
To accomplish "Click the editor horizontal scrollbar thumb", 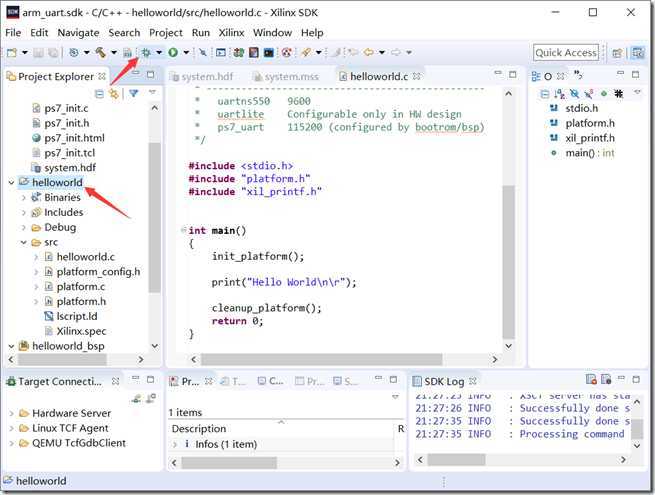I will [x=322, y=359].
